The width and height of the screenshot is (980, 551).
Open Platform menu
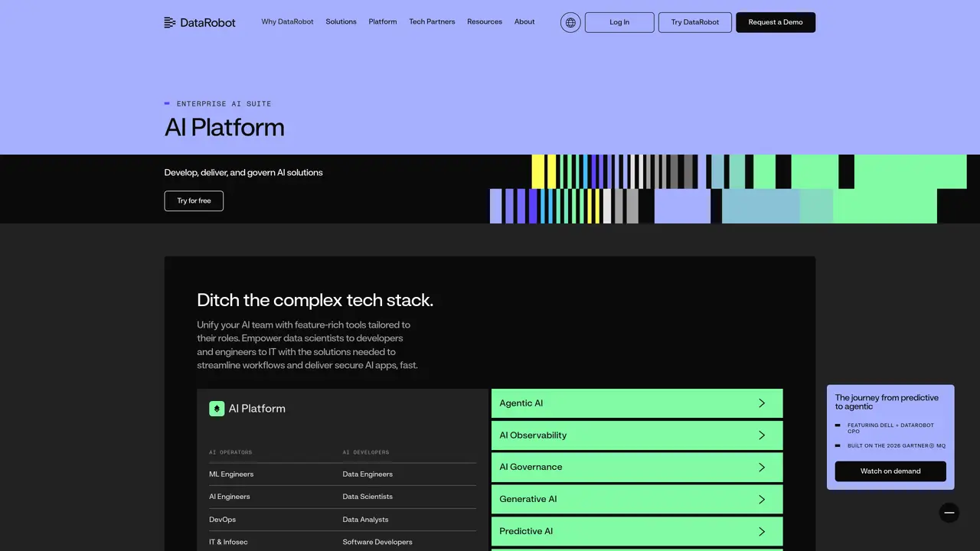coord(383,22)
